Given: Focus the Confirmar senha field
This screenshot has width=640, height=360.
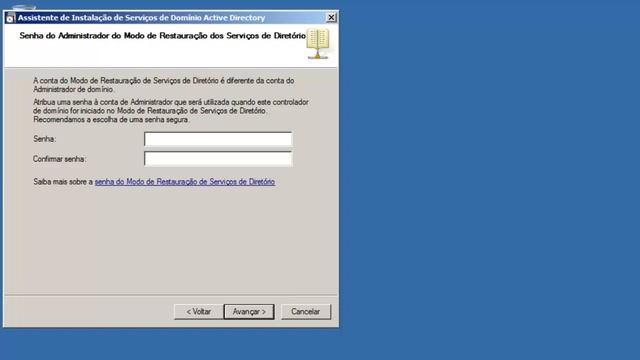Looking at the screenshot, I should [218, 159].
